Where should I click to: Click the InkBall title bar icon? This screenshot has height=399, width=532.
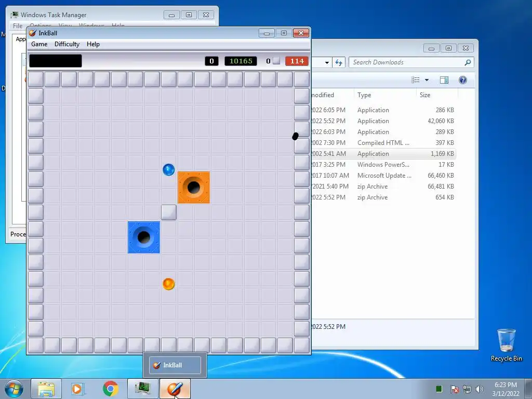click(x=33, y=33)
